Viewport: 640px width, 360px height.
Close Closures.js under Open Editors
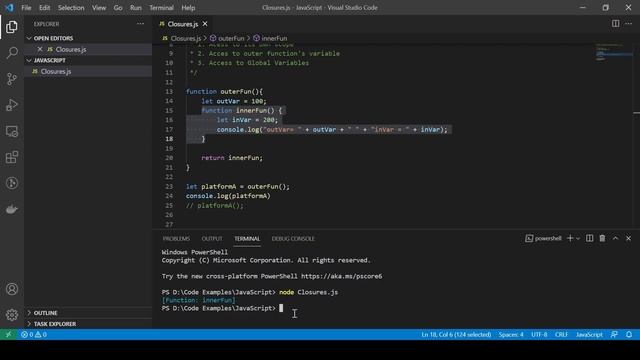tap(40, 49)
